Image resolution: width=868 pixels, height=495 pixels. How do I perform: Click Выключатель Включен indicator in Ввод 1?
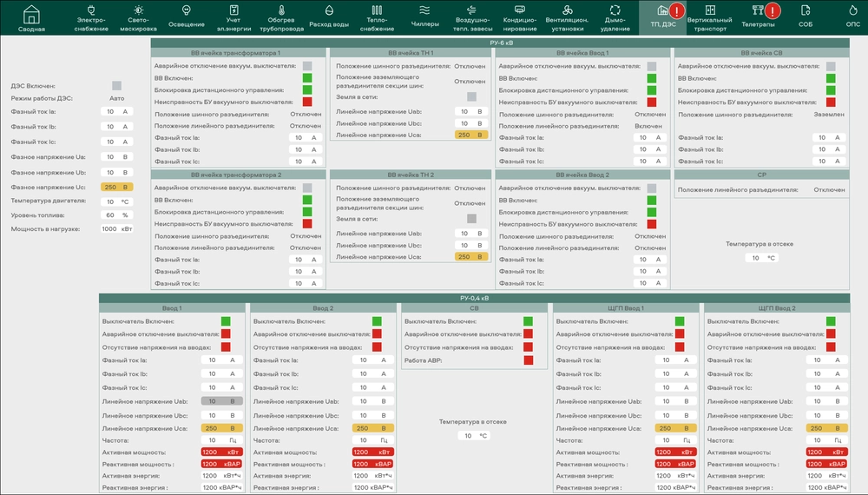(226, 321)
